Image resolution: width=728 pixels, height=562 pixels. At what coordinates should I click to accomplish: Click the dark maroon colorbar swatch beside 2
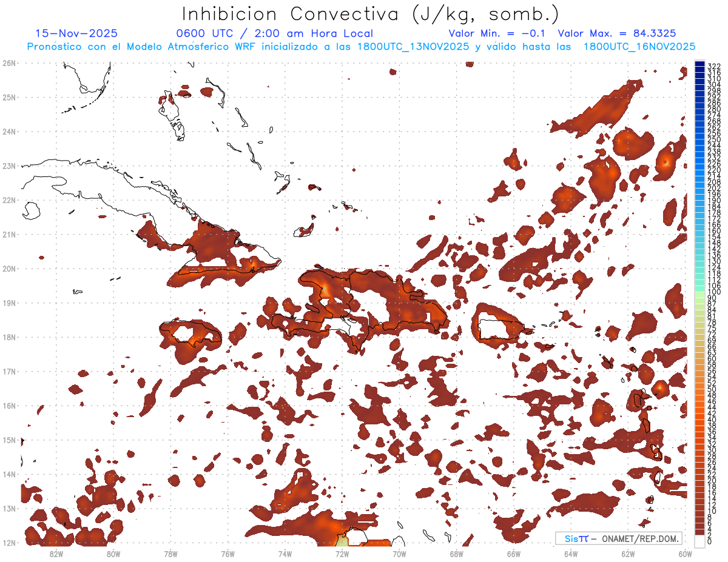point(700,532)
